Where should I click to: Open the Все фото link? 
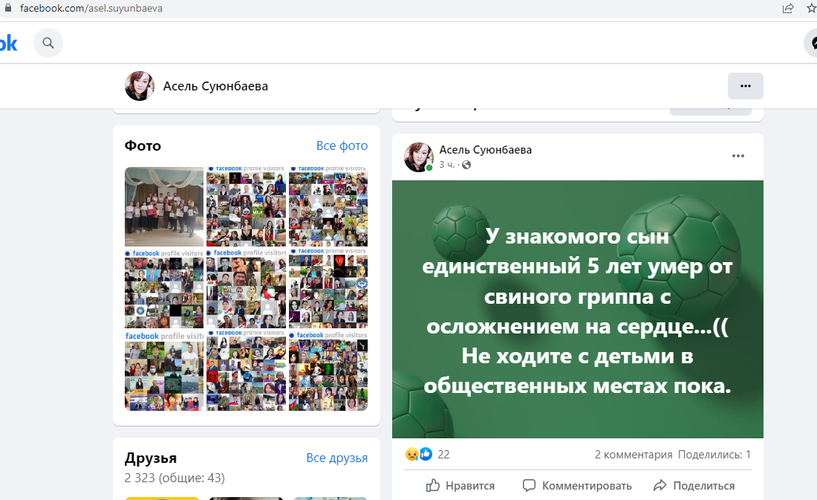coord(341,146)
